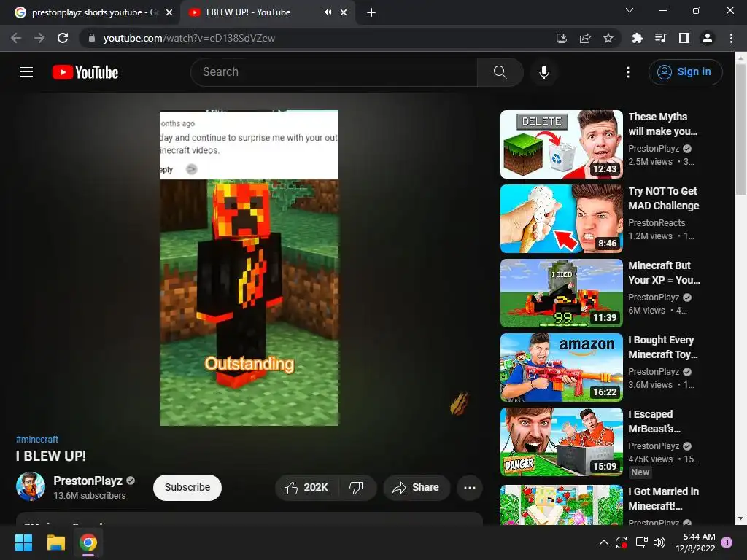Screen dimensions: 747x560
Task: Open Chrome profile icon
Action: tap(708, 38)
